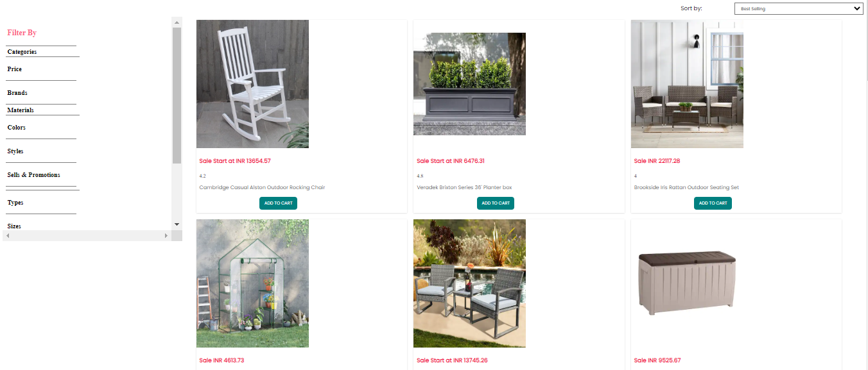The height and width of the screenshot is (370, 868).
Task: Open Cambridge Casual Alston Outdoor Rocking Chair title
Action: coord(262,188)
